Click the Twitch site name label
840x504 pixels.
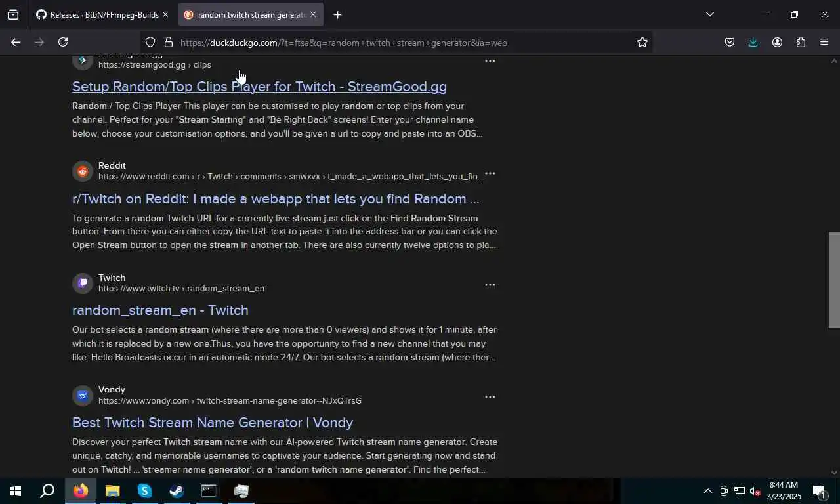112,278
